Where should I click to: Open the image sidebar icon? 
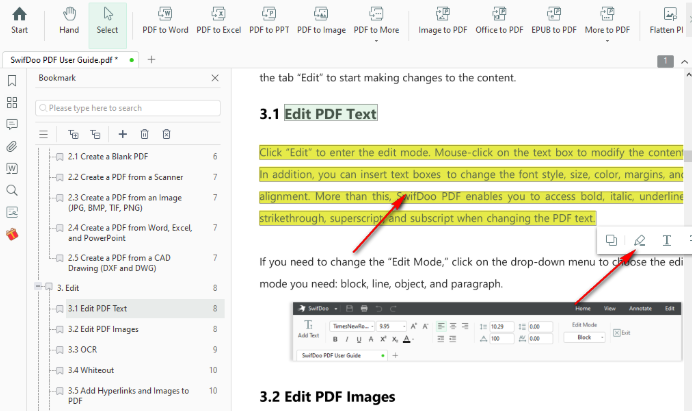point(12,212)
